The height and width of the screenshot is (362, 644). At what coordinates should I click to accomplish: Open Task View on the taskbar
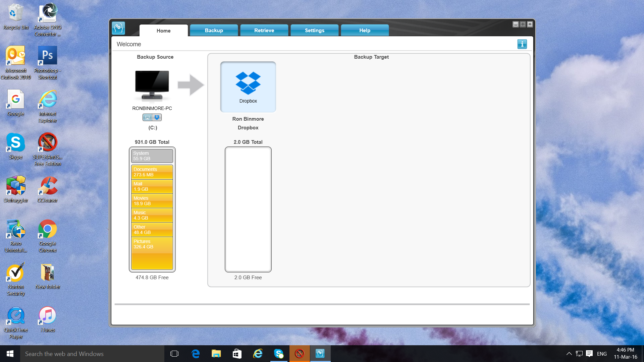pos(174,354)
